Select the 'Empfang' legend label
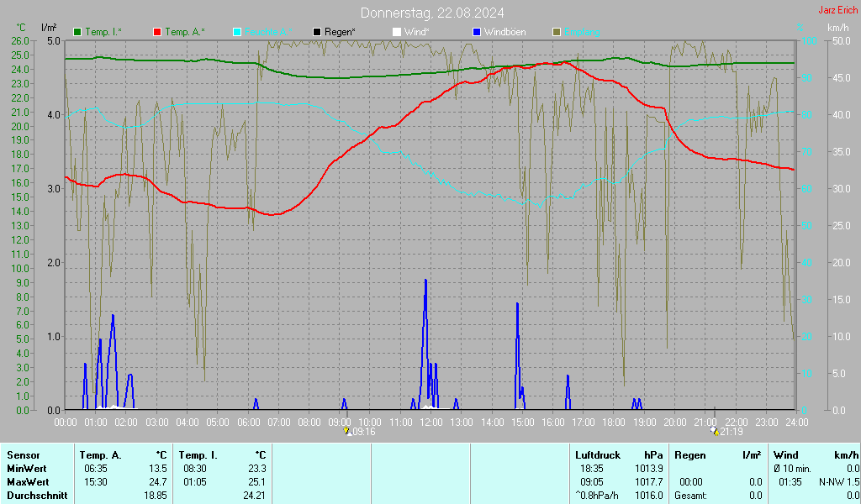This screenshot has height=504, width=861. click(x=582, y=33)
